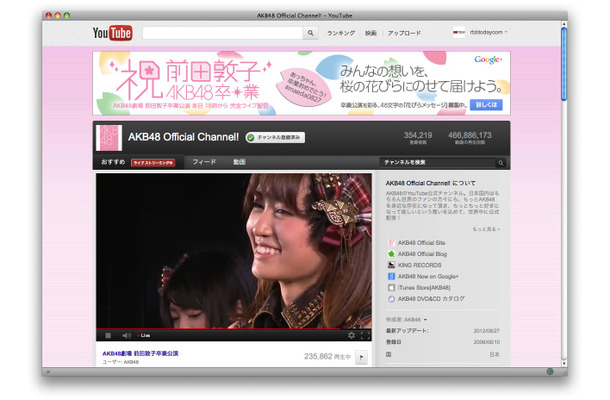Click the Live indicator in player
This screenshot has height=400, width=610.
(144, 335)
